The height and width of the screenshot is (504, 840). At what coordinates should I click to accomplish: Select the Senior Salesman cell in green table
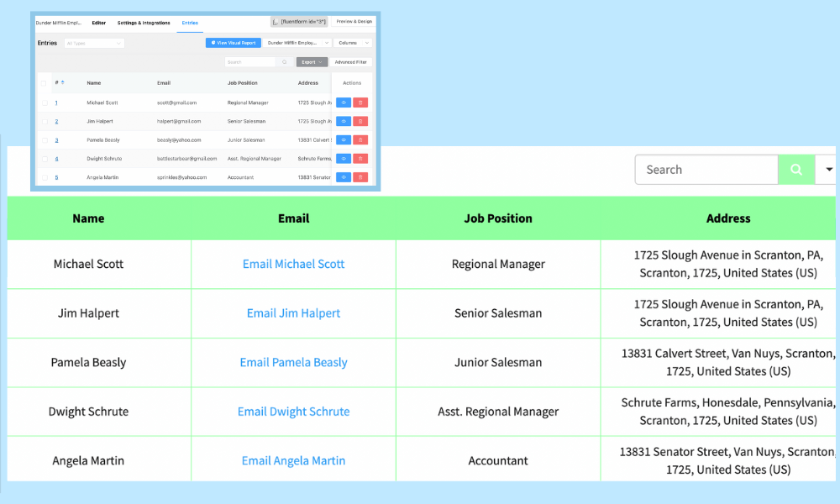[498, 313]
